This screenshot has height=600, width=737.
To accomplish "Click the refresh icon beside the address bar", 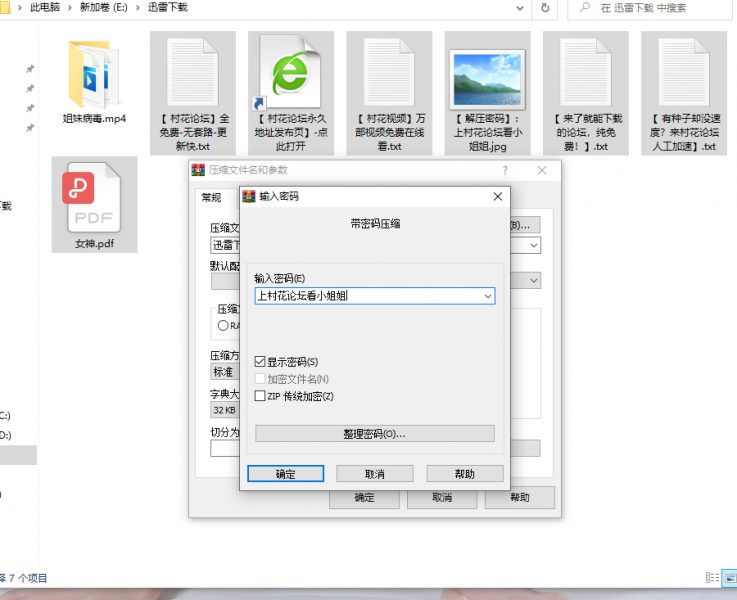I will click(x=545, y=7).
